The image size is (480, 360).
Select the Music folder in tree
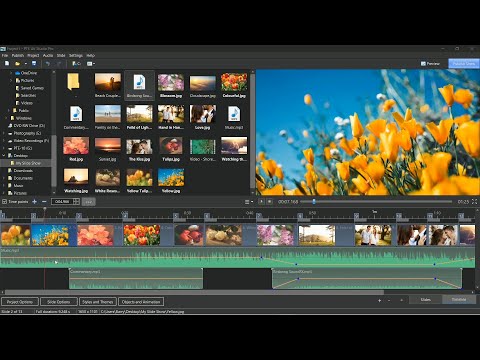[x=15, y=185]
